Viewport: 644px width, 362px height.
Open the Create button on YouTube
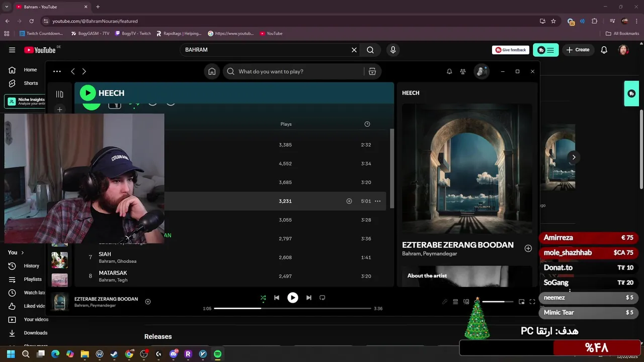(x=578, y=50)
